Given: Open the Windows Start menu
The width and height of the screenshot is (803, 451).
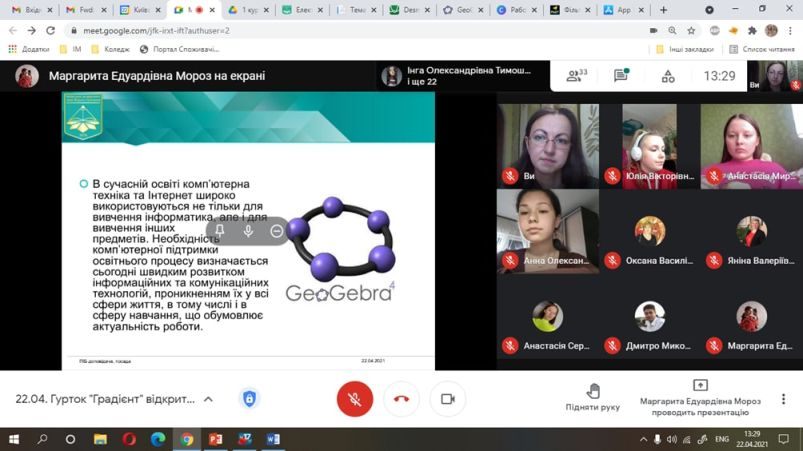Looking at the screenshot, I should pos(14,439).
